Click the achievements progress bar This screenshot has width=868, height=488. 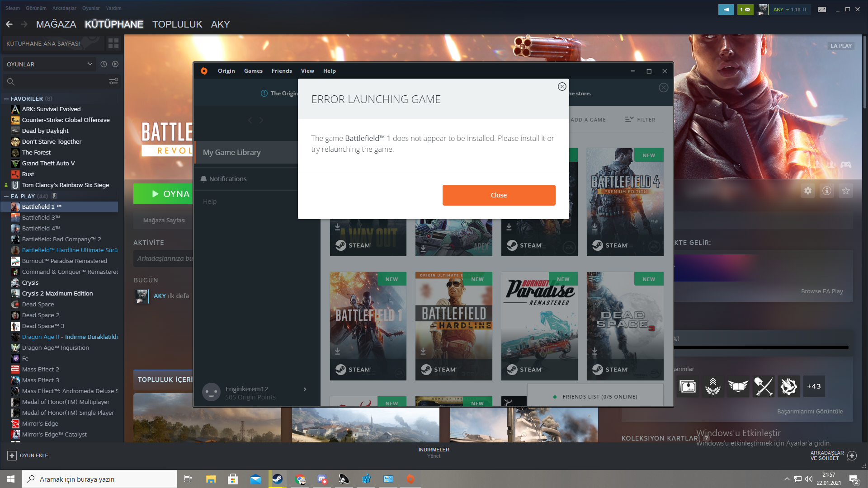pyautogui.click(x=760, y=347)
